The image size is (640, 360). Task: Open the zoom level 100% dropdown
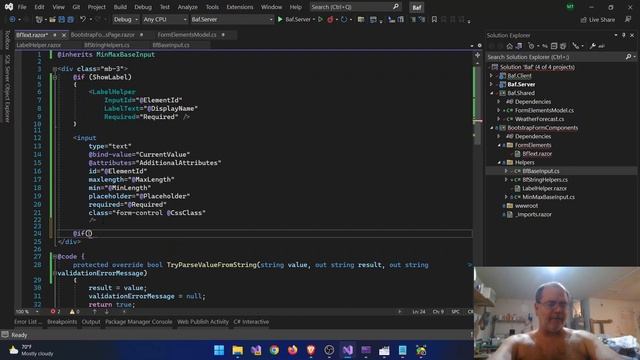(27, 311)
